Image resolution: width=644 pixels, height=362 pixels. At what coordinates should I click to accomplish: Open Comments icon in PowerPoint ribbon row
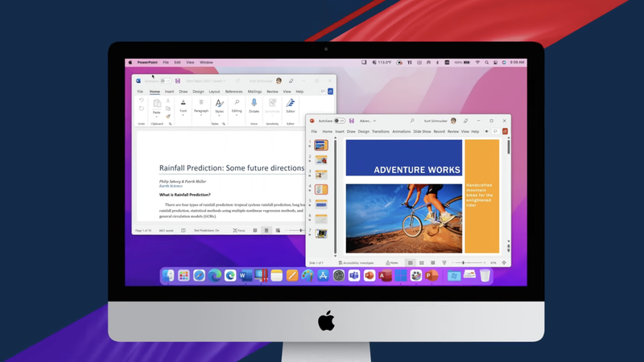(495, 131)
